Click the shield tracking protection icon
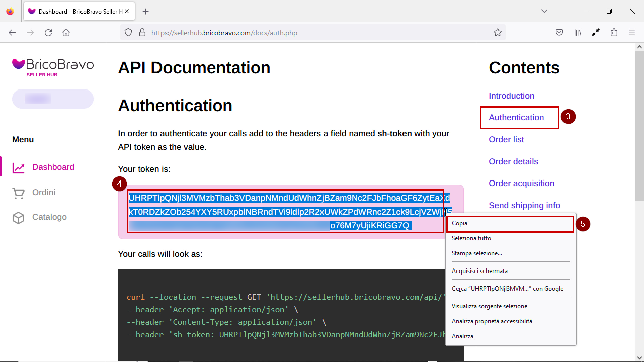 click(x=128, y=32)
